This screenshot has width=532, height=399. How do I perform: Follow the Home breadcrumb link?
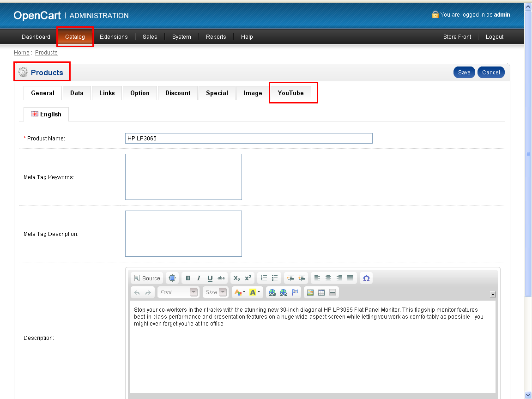click(21, 53)
